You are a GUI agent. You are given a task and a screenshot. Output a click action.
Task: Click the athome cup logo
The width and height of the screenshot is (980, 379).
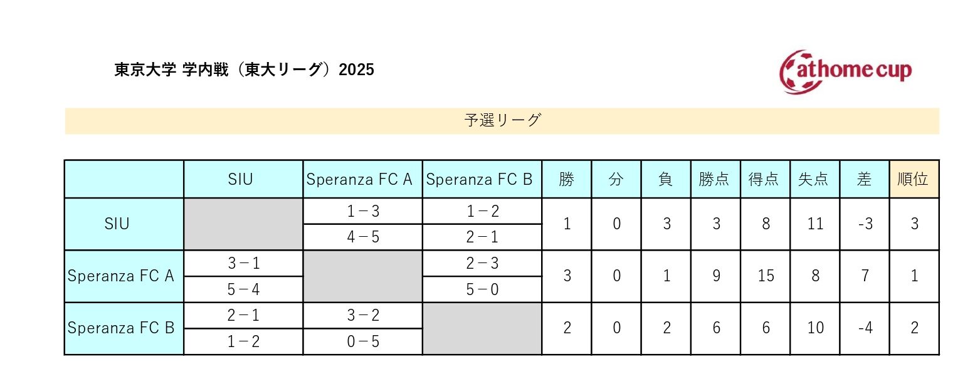[845, 71]
